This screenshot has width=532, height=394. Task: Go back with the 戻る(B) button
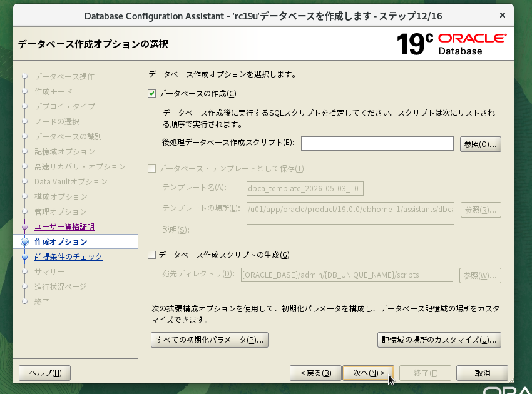315,373
